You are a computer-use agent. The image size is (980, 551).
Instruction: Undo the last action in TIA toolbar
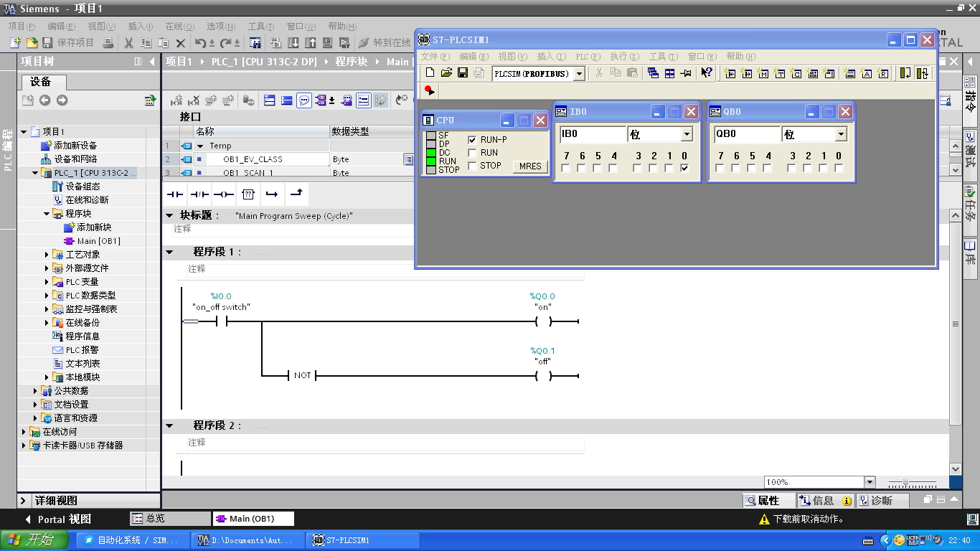click(x=201, y=43)
